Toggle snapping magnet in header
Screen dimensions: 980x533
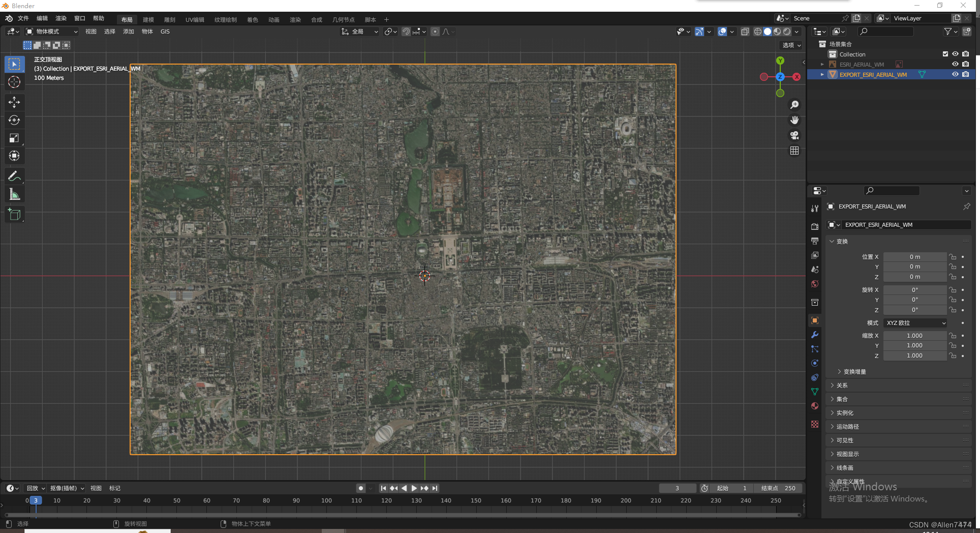406,32
